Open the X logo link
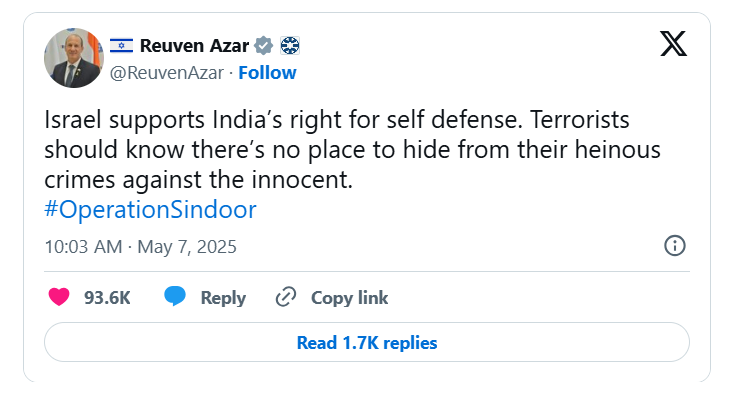Image resolution: width=732 pixels, height=398 pixels. [673, 44]
